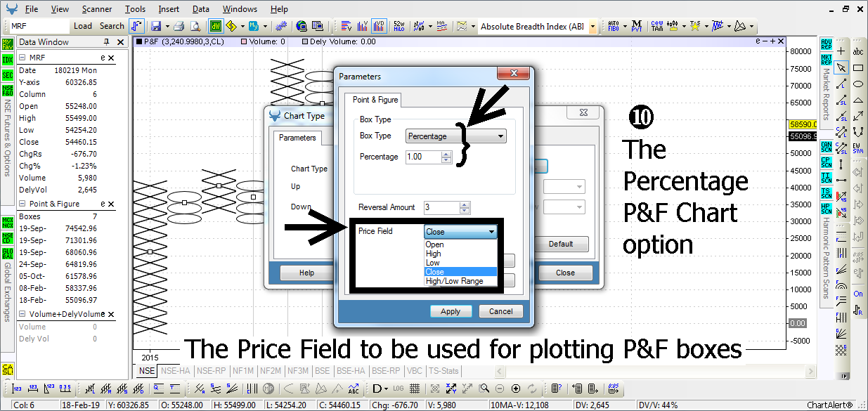Click the M PVT toolbar icon
The image size is (868, 411).
[636, 26]
